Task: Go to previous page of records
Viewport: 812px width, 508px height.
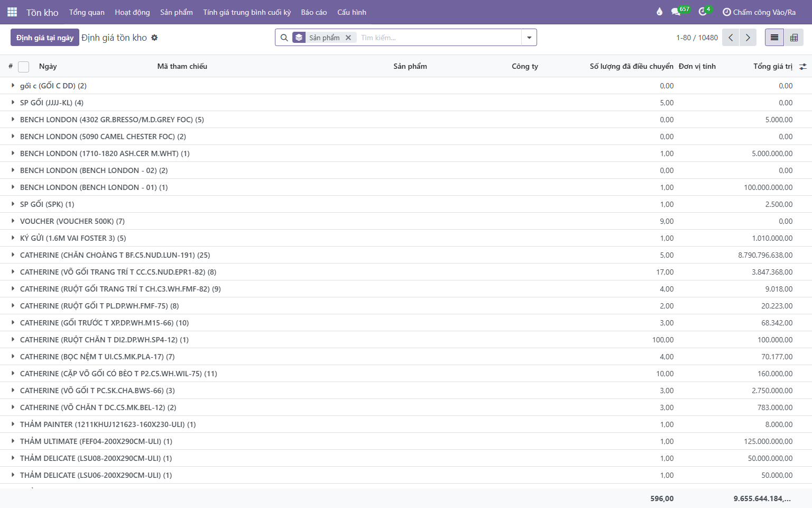Action: pos(731,38)
